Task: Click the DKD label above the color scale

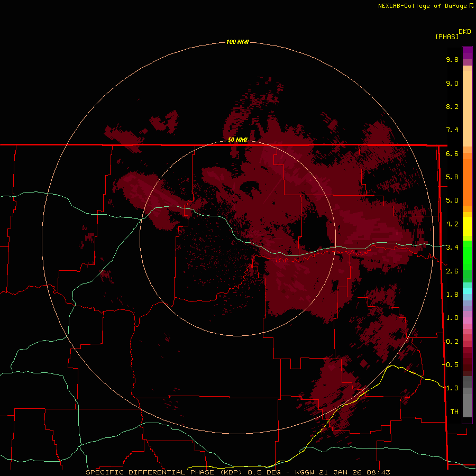Action: click(465, 31)
